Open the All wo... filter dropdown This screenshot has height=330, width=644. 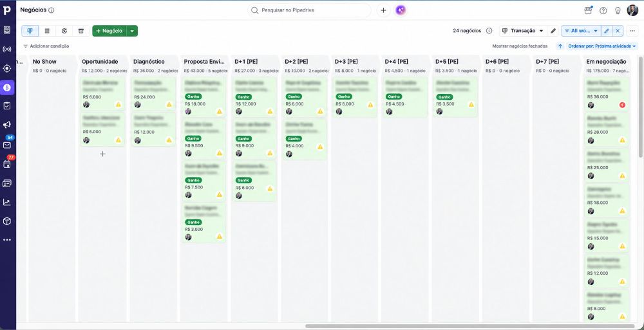point(581,31)
